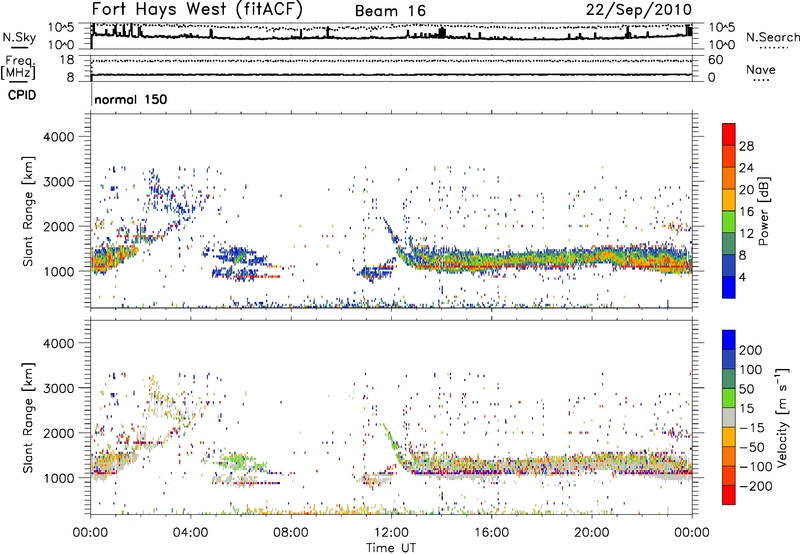Click the '-15' value on Velocity scale
This screenshot has height=554, width=800.
pyautogui.click(x=751, y=428)
